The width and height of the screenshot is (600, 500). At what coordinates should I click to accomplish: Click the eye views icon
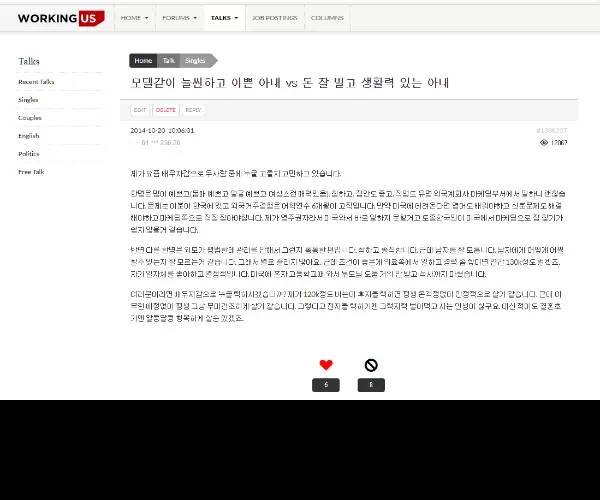pyautogui.click(x=543, y=143)
